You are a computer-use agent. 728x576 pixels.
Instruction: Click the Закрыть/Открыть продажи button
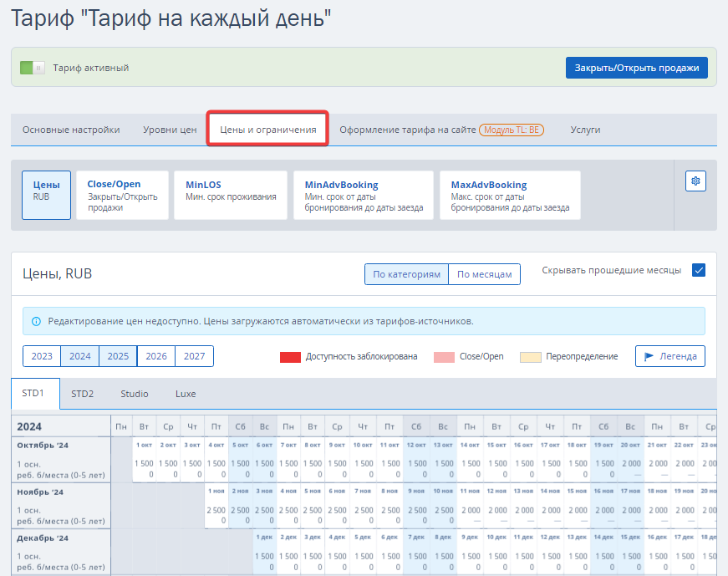tap(637, 68)
